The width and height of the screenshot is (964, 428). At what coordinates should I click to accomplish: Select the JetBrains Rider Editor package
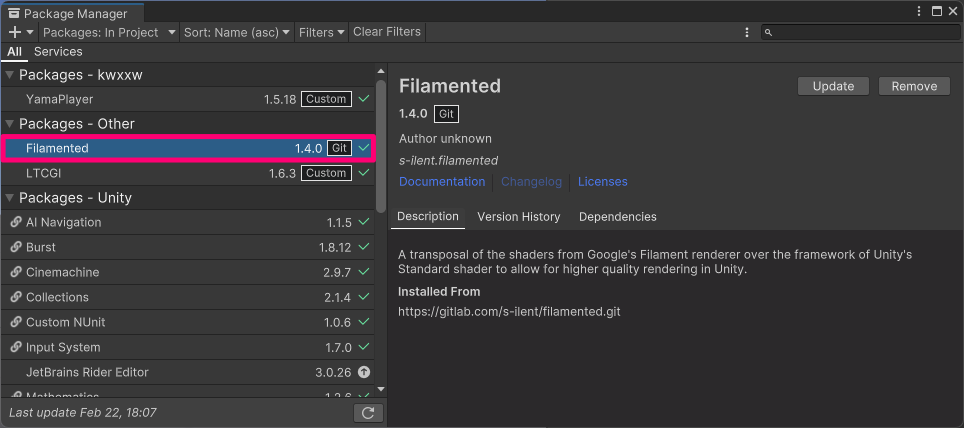pos(188,373)
